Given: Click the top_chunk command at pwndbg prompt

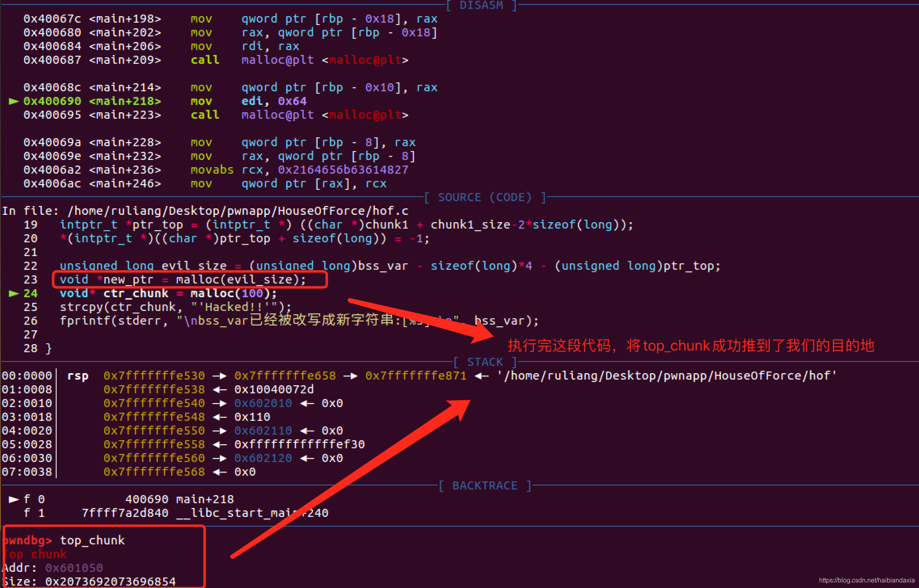Looking at the screenshot, I should click(92, 540).
